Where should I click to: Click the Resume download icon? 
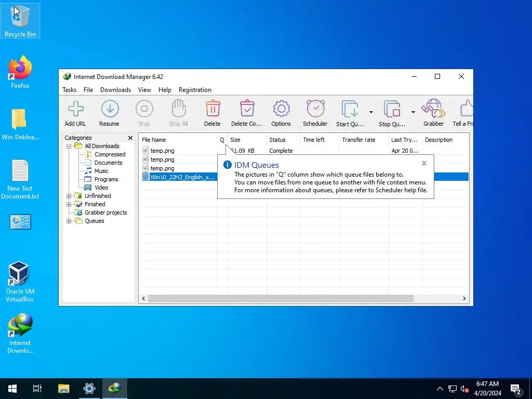[x=110, y=109]
